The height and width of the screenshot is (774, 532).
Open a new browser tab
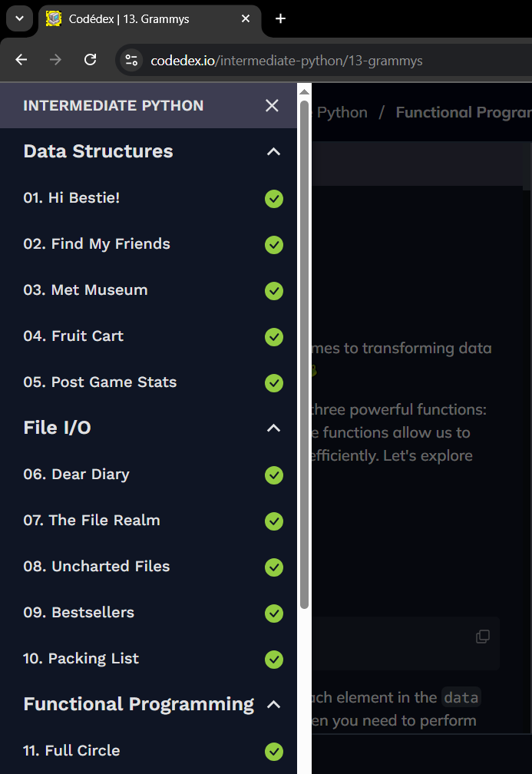[x=280, y=18]
